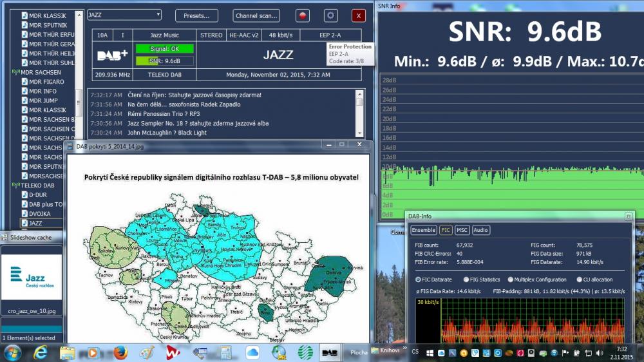
Task: Select the FIC Datarate radio button
Action: tap(418, 280)
